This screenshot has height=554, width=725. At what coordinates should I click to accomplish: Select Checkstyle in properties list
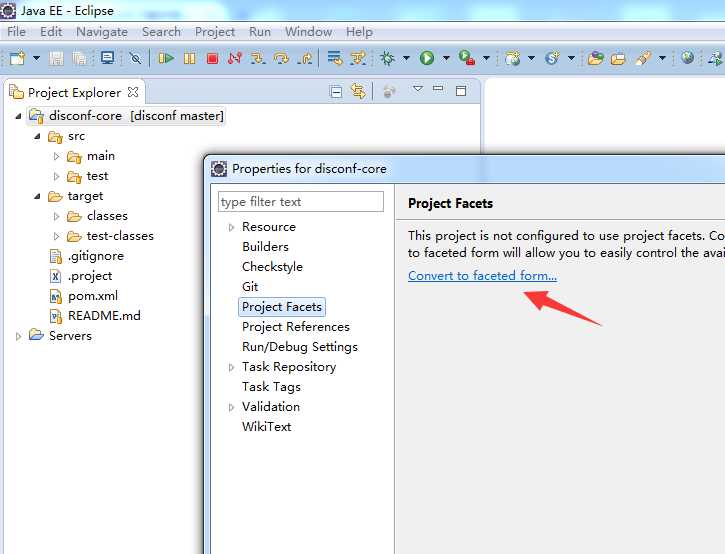272,267
